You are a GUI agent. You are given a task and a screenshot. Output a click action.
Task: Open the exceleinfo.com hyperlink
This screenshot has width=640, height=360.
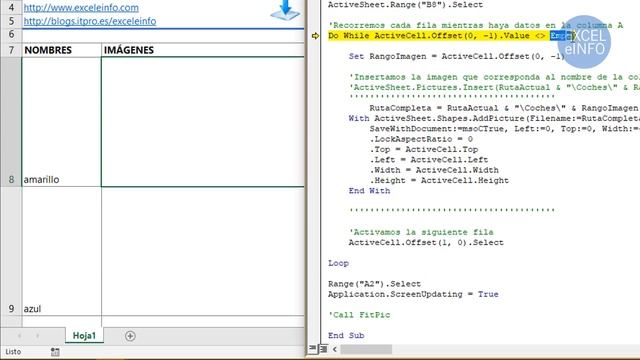(81, 7)
